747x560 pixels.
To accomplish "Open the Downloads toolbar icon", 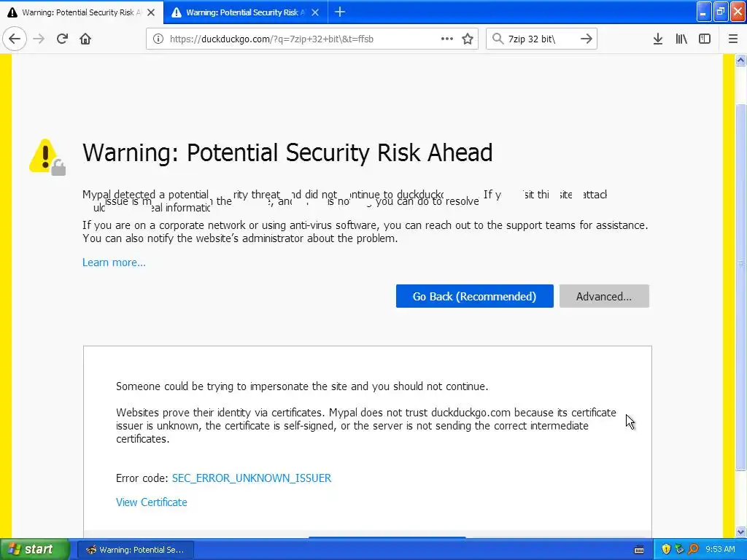I will [x=658, y=39].
